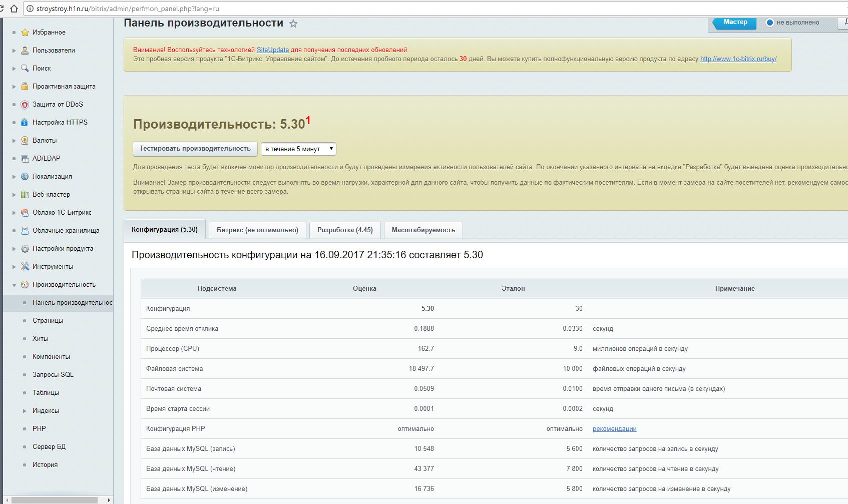Click the Поиск magnifier icon
Screen dimensions: 848x504
(x=25, y=69)
